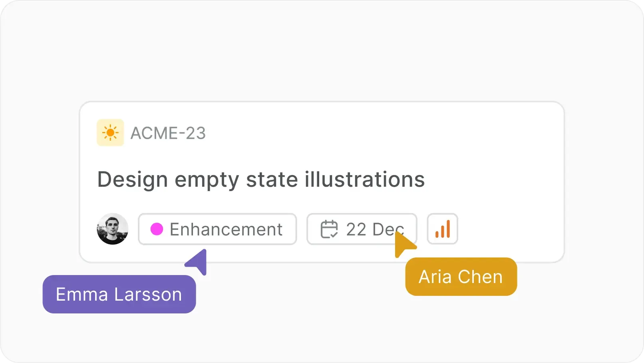The height and width of the screenshot is (363, 644).
Task: Click the calendar icon in the due date chip
Action: [x=329, y=229]
